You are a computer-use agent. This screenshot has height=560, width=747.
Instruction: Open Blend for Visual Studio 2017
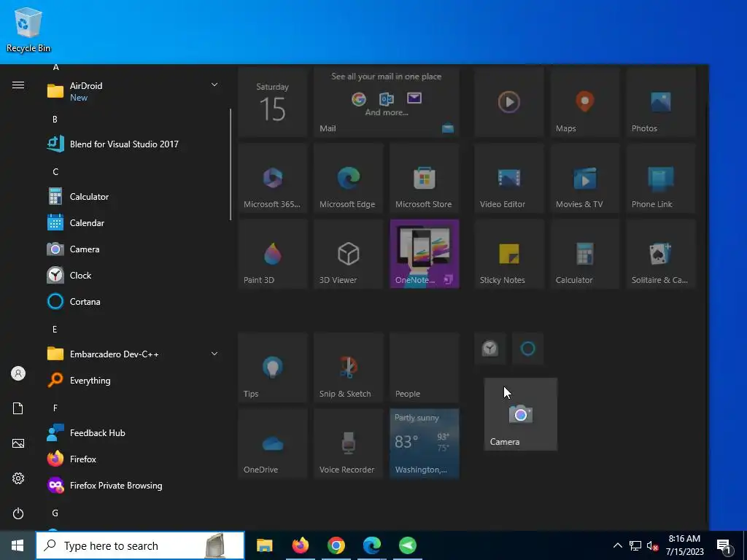click(133, 144)
